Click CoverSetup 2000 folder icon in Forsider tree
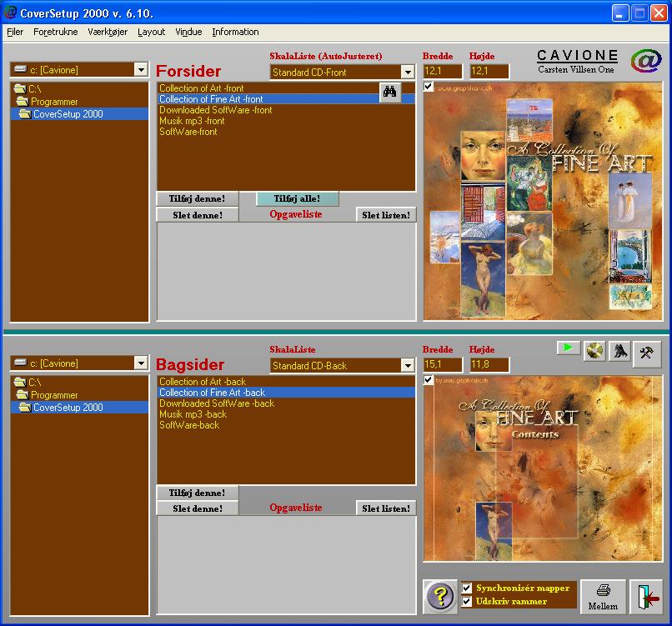672x626 pixels. (x=25, y=114)
